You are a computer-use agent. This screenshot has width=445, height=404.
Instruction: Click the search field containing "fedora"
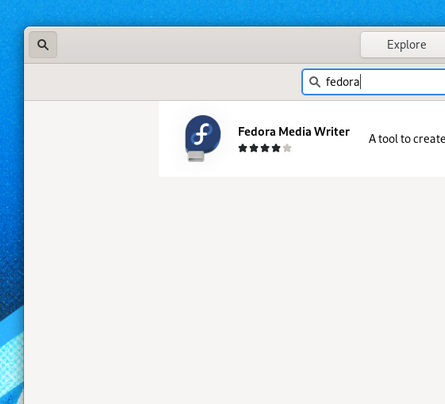point(373,82)
